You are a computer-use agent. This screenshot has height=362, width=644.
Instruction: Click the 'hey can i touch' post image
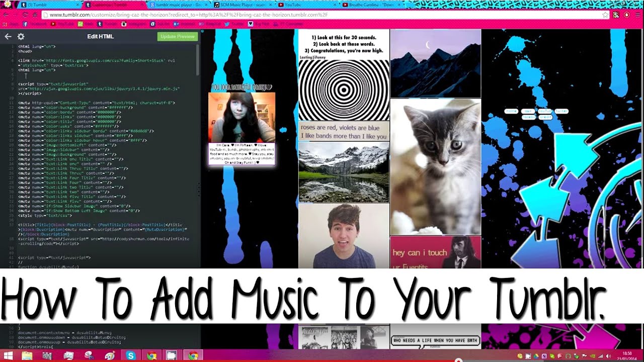tap(435, 252)
